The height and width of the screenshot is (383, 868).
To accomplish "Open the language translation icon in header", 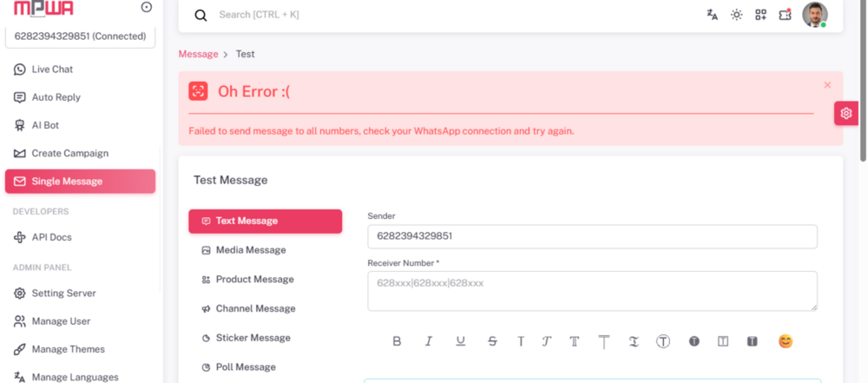I will 713,15.
